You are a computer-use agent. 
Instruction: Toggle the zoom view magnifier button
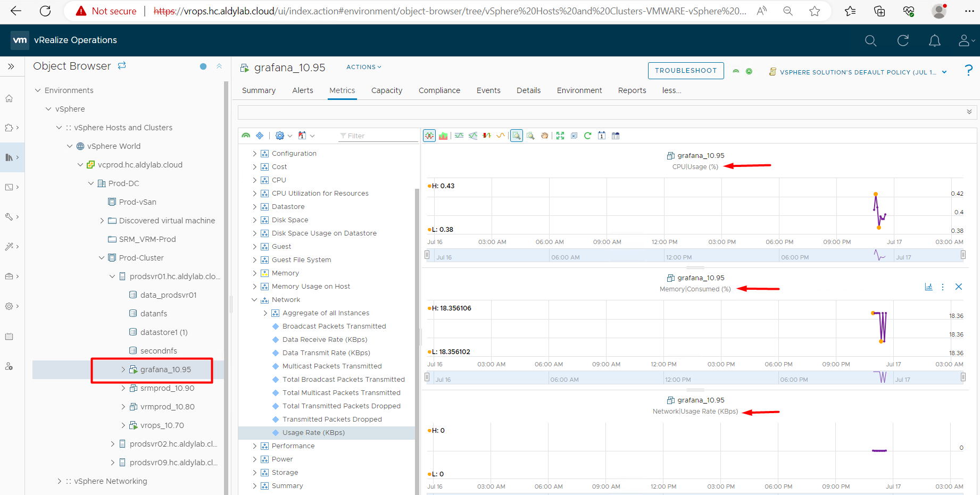click(516, 136)
